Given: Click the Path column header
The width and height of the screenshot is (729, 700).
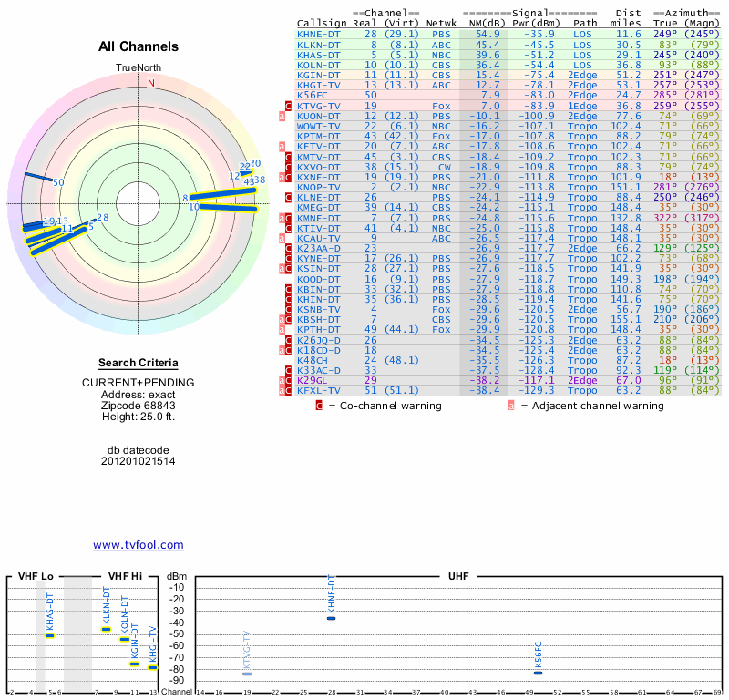Looking at the screenshot, I should pos(585,24).
